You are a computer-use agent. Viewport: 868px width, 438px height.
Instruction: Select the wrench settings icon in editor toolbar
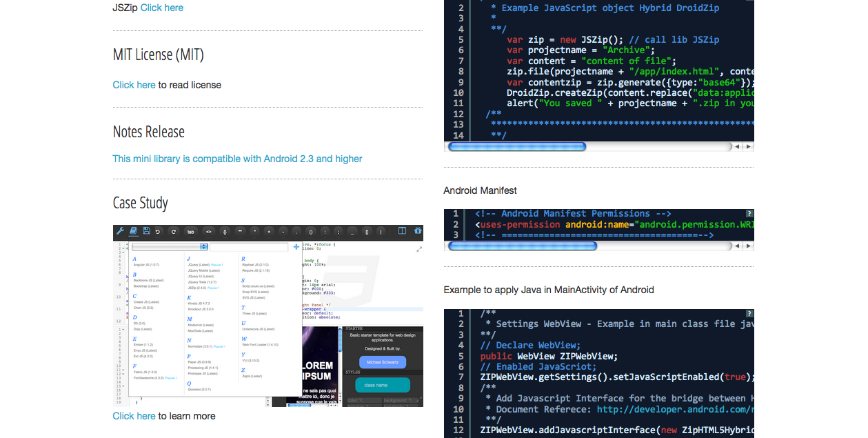(120, 231)
